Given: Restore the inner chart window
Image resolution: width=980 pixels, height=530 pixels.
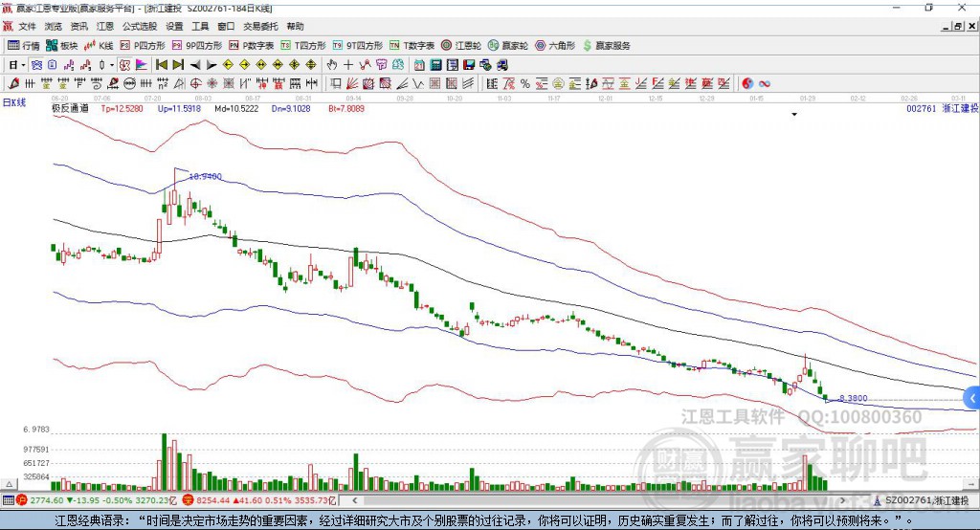Looking at the screenshot, I should (x=958, y=26).
